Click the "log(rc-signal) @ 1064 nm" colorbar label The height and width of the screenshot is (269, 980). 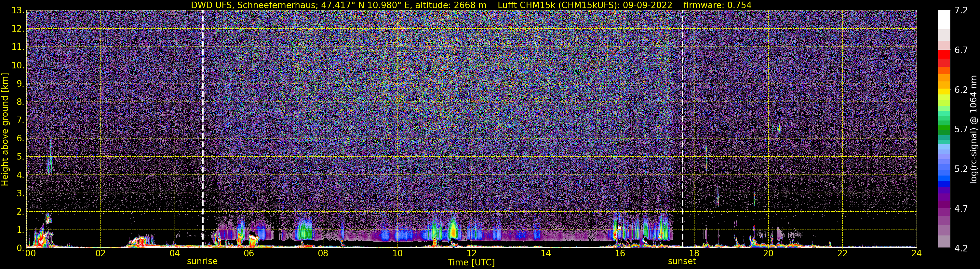click(974, 129)
